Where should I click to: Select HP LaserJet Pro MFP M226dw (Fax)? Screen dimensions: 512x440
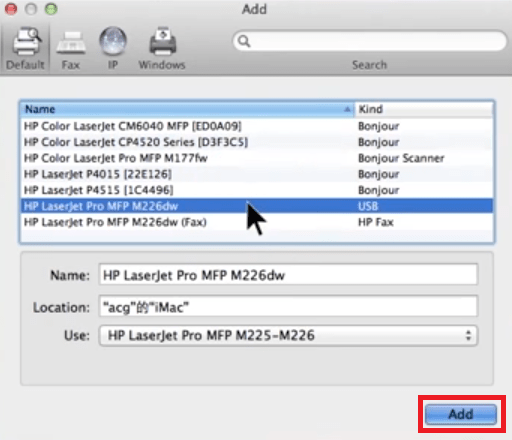pyautogui.click(x=257, y=222)
